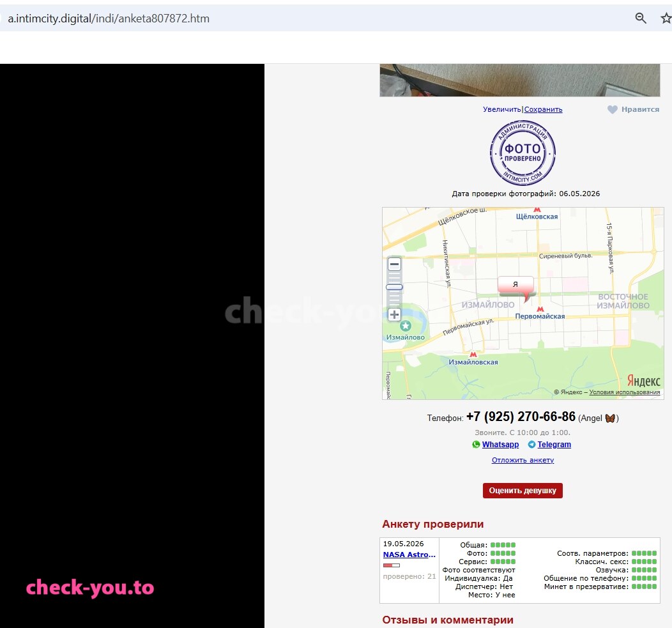672x628 pixels.
Task: Open the Яндекс Условия использования link
Action: tap(625, 392)
